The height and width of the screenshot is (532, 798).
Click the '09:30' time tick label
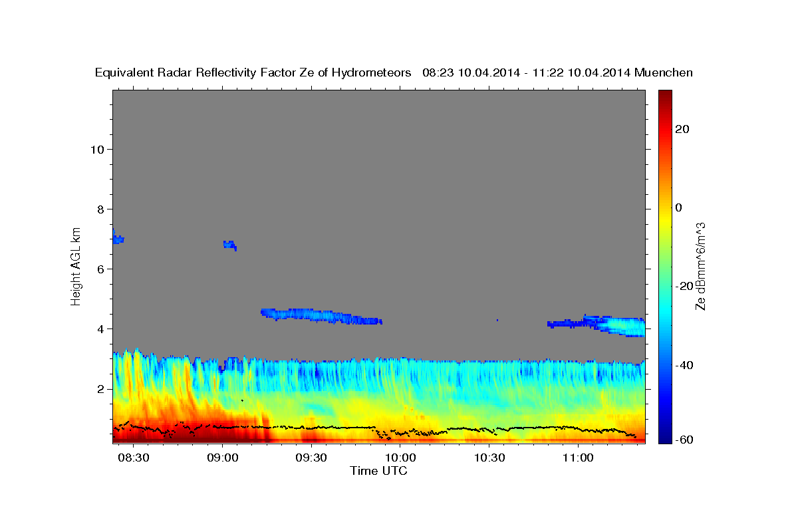(x=311, y=458)
